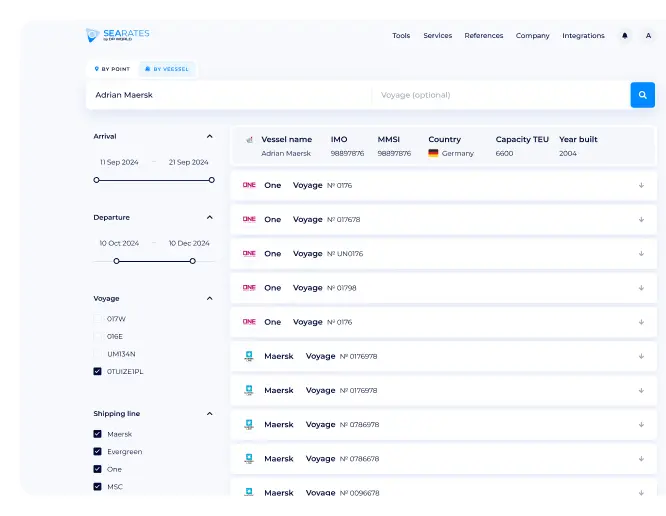Collapse the Departure filter section
Screen dimensions: 666x516
pyautogui.click(x=209, y=217)
